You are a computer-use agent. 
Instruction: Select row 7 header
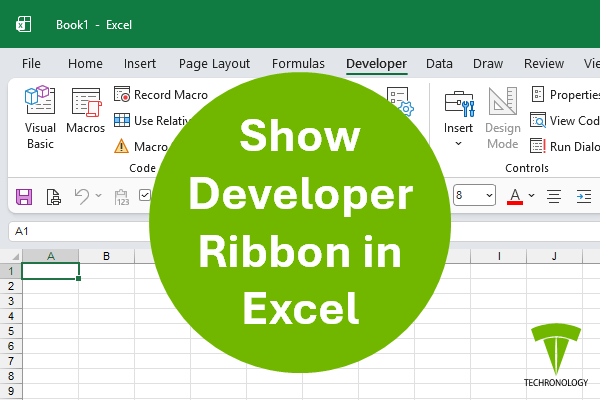[x=11, y=361]
